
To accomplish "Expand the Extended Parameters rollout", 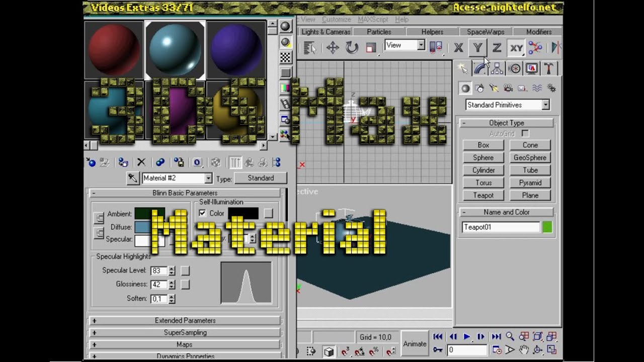I will tap(185, 320).
